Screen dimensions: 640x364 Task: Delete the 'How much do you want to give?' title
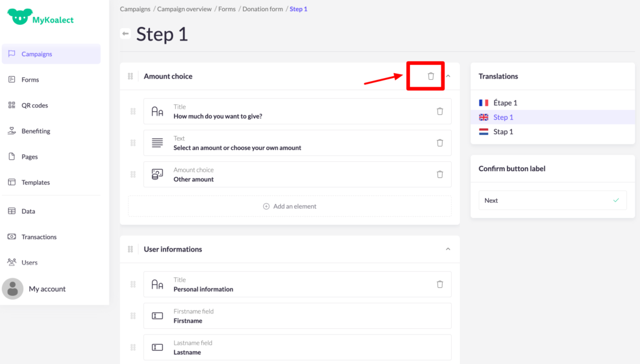[x=439, y=111]
